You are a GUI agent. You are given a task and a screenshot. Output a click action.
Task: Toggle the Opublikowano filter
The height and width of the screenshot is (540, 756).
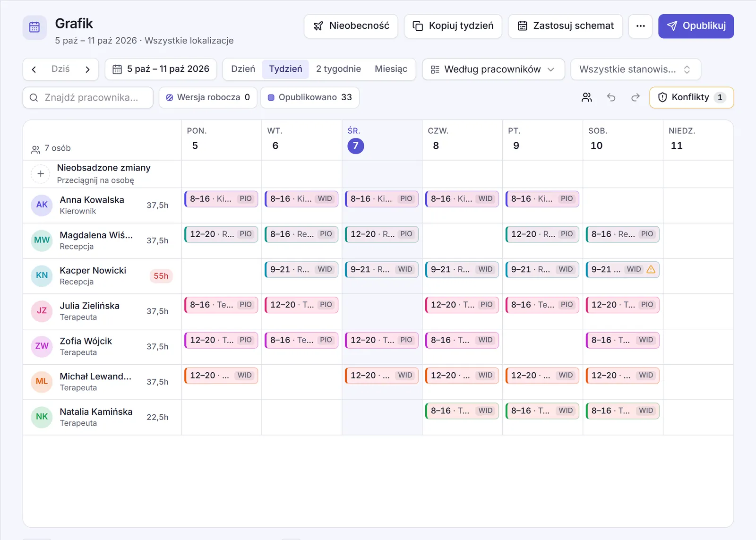310,97
